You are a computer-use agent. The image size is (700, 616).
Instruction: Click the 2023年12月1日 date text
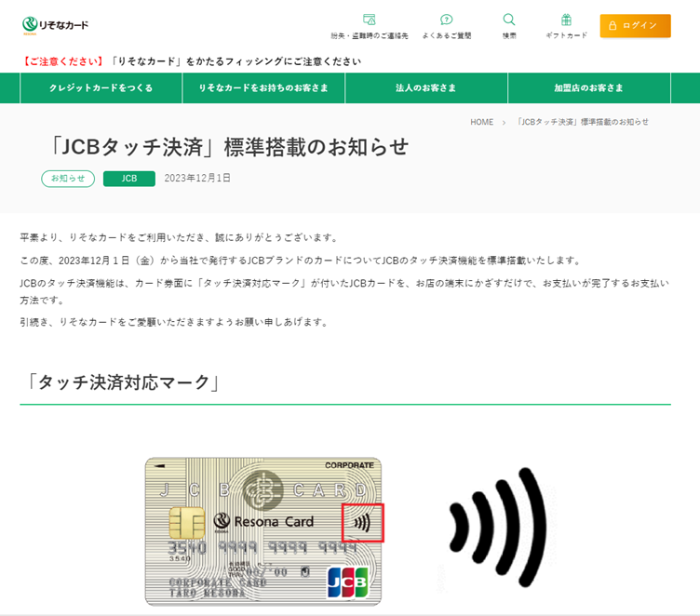click(197, 178)
